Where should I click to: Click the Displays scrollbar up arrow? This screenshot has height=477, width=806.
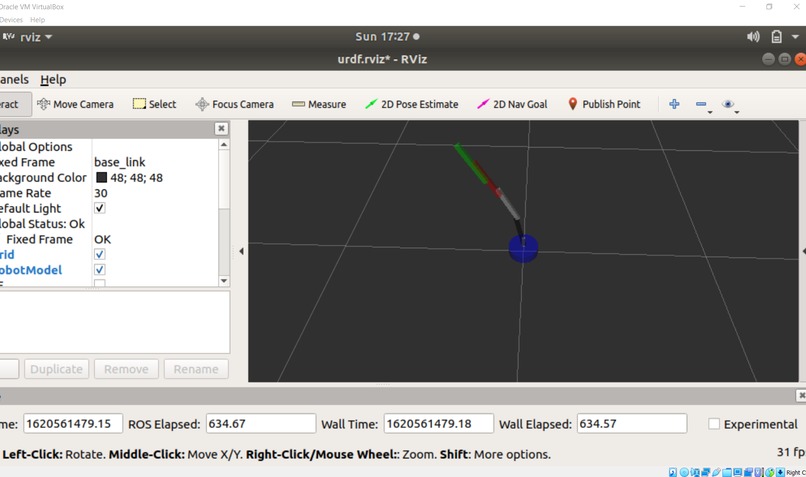[224, 145]
